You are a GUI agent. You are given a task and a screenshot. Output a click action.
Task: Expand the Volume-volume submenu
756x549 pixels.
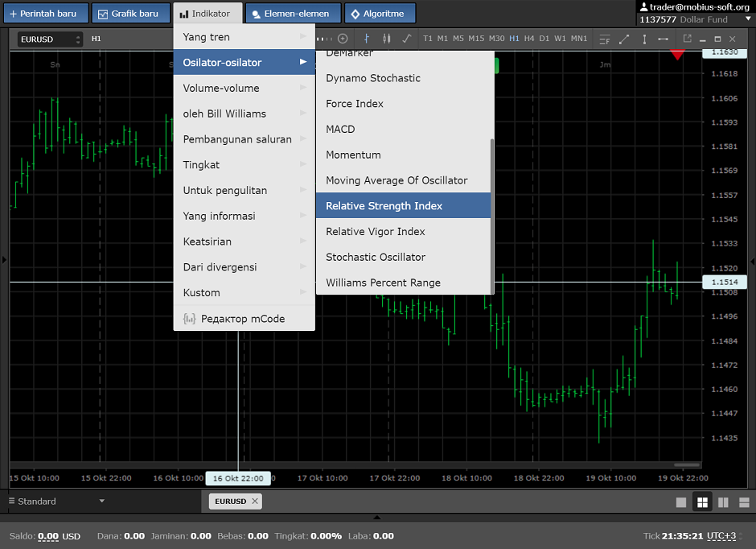pos(244,88)
